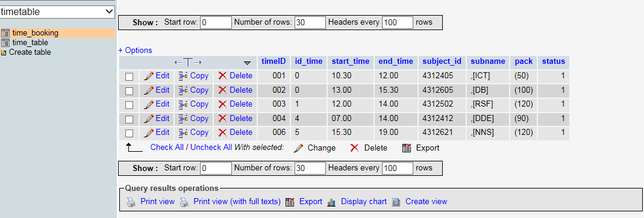
Task: Sort by timeID column header
Action: coord(274,61)
